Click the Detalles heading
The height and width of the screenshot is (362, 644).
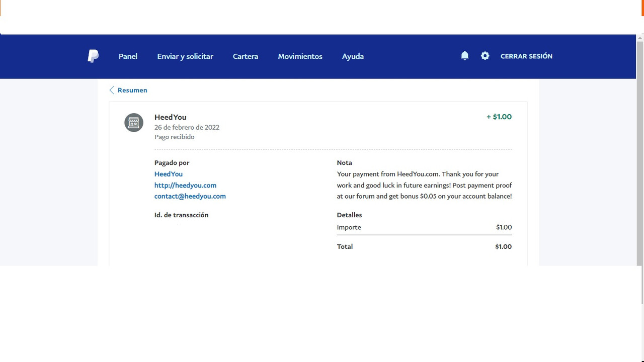click(349, 215)
